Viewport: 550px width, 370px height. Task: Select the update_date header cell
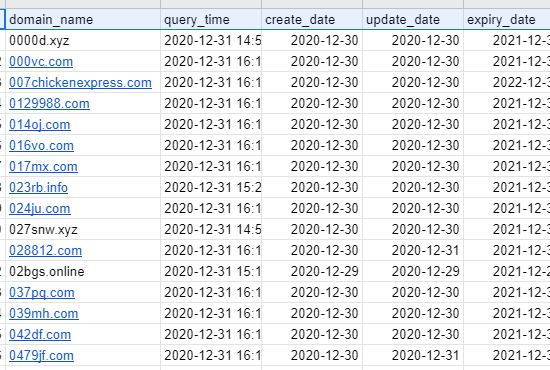[x=413, y=19]
